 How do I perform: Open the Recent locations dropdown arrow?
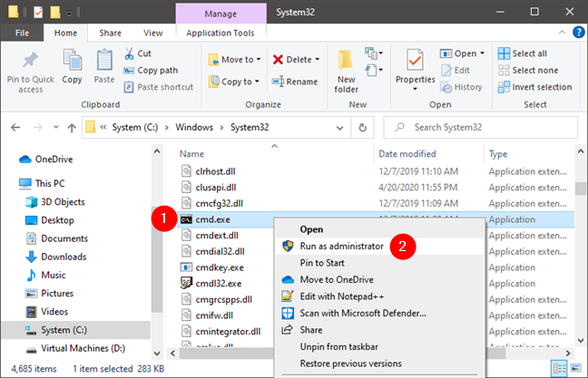[x=56, y=128]
